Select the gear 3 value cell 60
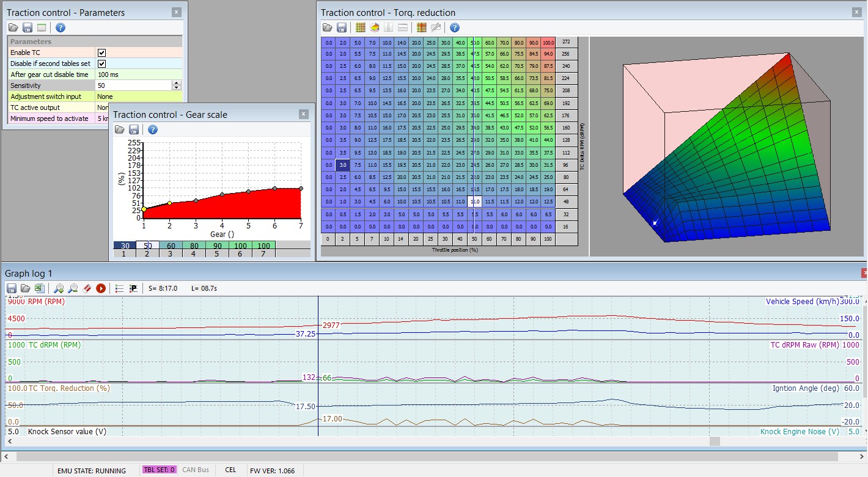Screen dimensions: 868x477 click(x=171, y=246)
